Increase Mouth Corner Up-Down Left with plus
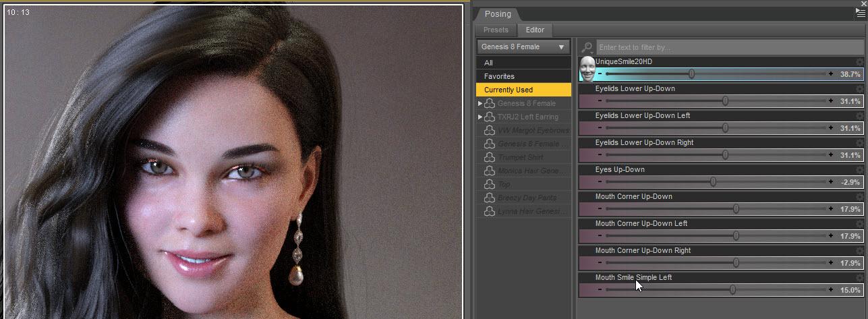The height and width of the screenshot is (319, 868). coord(831,235)
